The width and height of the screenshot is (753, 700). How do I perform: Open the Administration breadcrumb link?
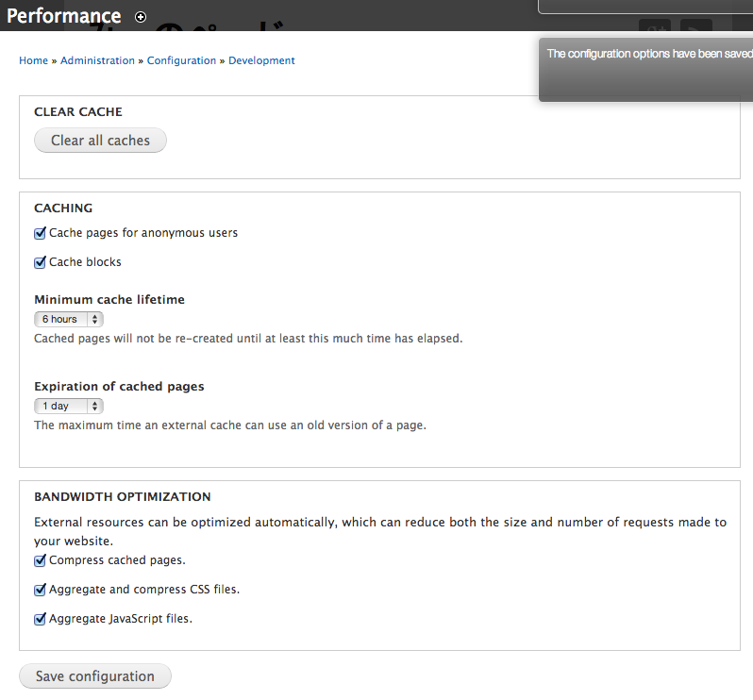click(x=97, y=60)
